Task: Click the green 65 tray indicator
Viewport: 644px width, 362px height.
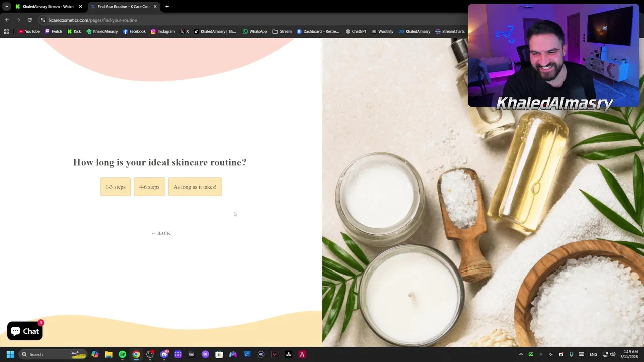Action: tap(531, 354)
